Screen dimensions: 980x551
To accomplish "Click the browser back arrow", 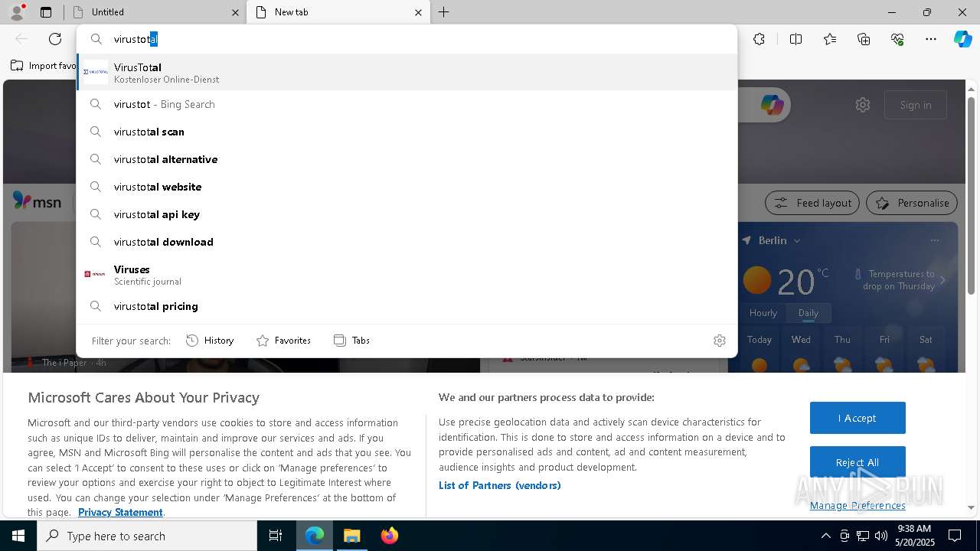I will click(x=21, y=39).
